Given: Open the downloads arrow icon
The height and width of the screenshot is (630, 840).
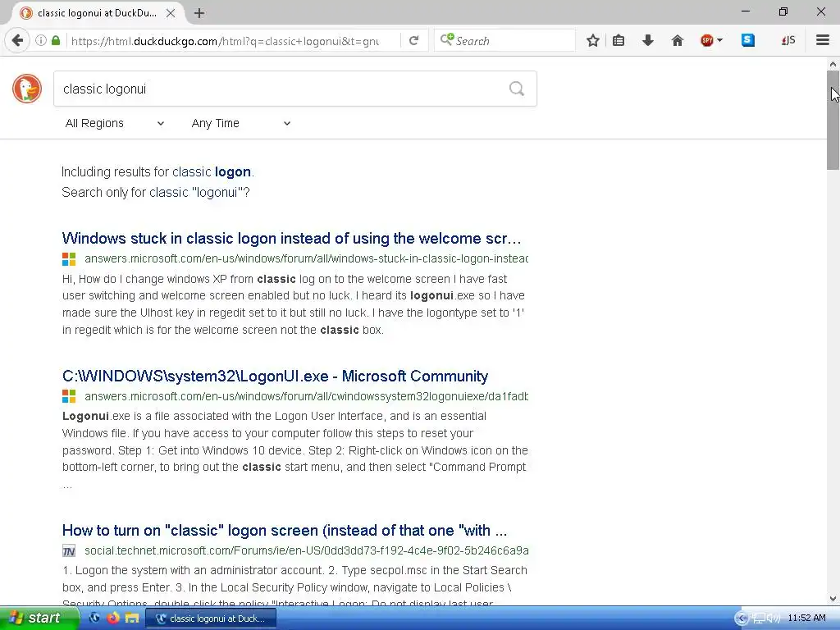Looking at the screenshot, I should (x=648, y=40).
